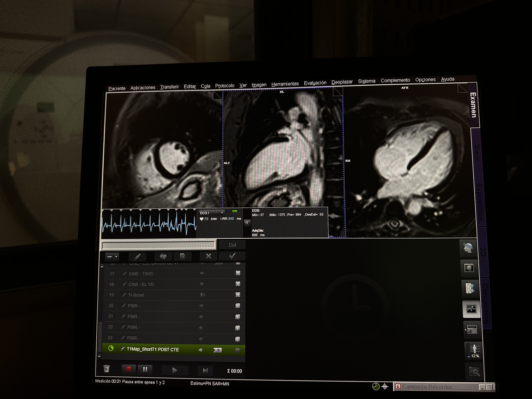The width and height of the screenshot is (532, 399).
Task: Open the physiological ECG display icon
Action: coord(471,309)
